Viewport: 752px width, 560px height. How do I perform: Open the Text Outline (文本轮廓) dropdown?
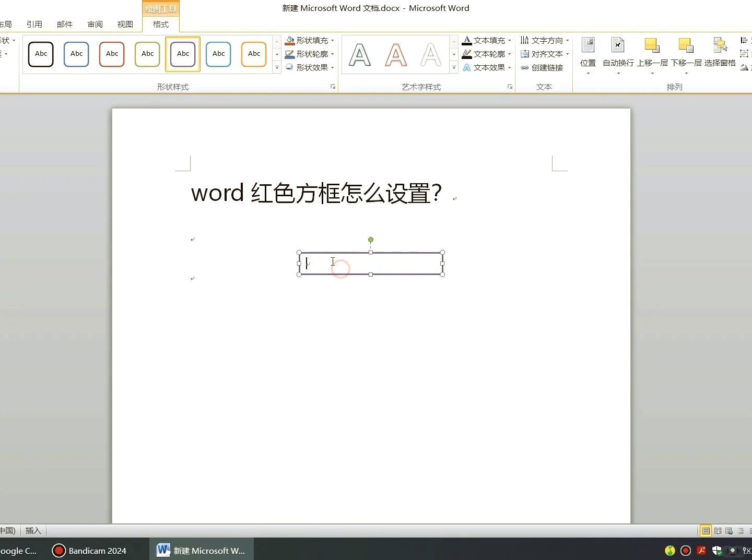(487, 54)
